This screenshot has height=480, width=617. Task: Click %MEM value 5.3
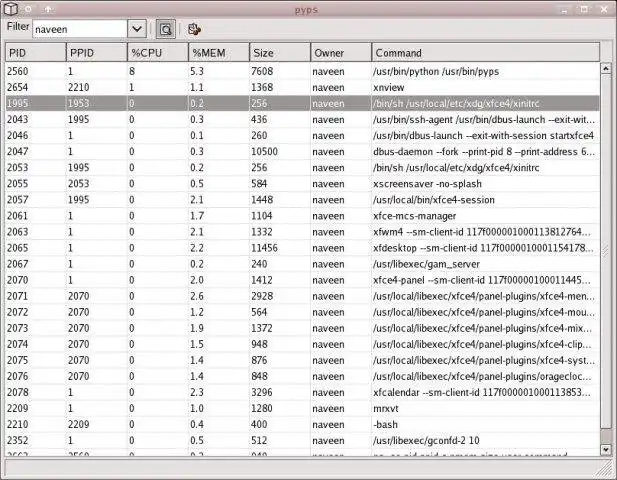point(197,71)
